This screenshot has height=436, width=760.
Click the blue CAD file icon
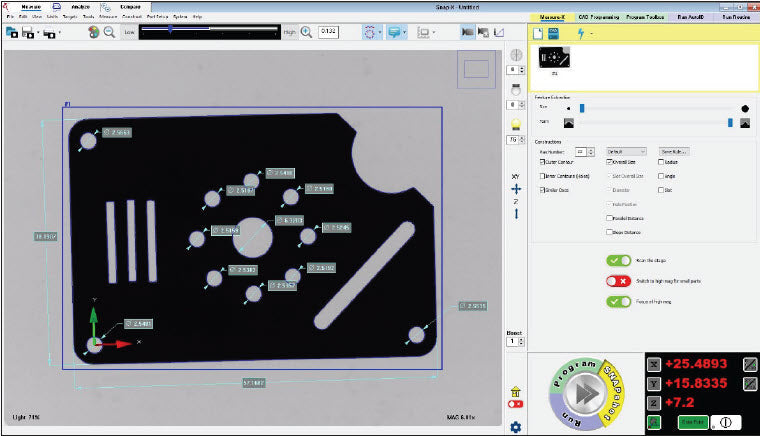(x=553, y=33)
